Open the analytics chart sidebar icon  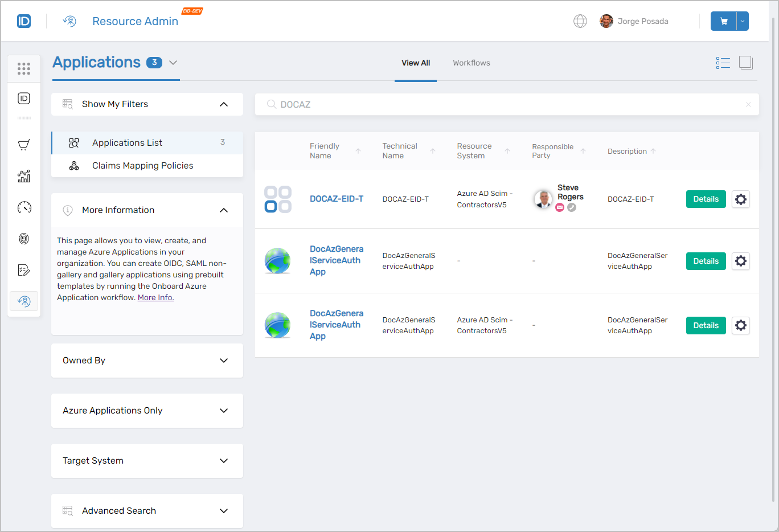[x=23, y=176]
